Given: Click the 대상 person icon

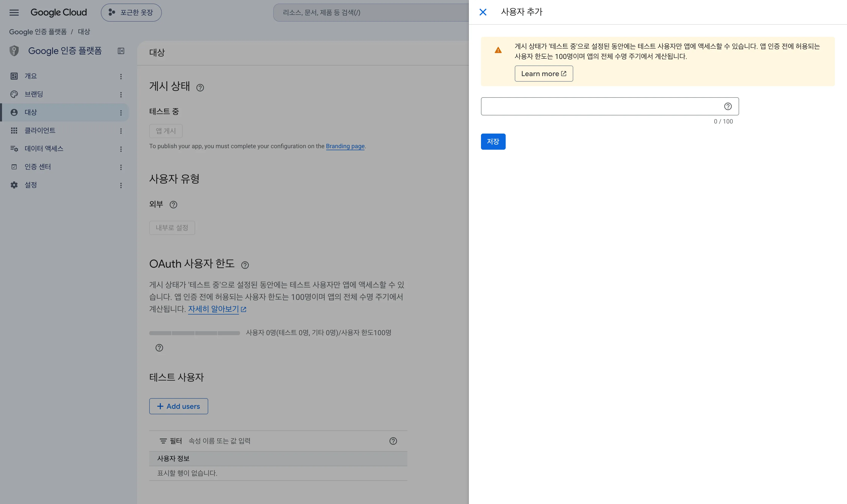Looking at the screenshot, I should [x=14, y=112].
